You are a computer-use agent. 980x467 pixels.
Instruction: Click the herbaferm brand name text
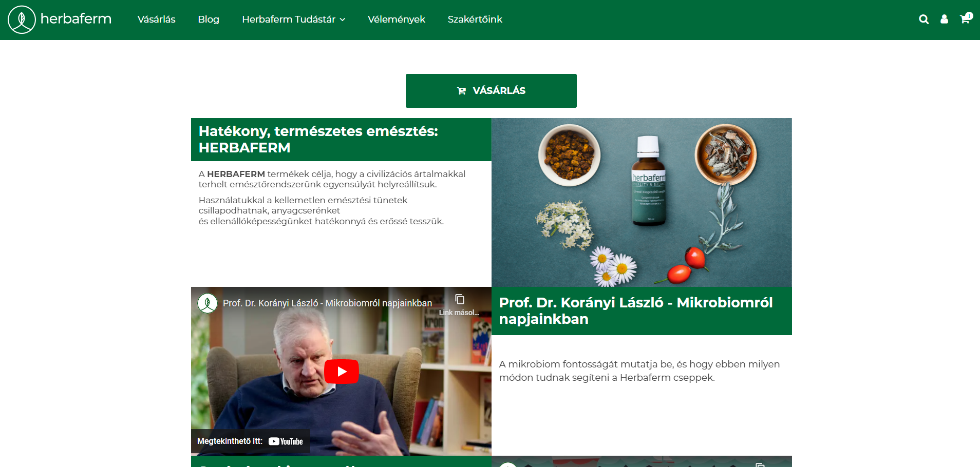pos(76,19)
